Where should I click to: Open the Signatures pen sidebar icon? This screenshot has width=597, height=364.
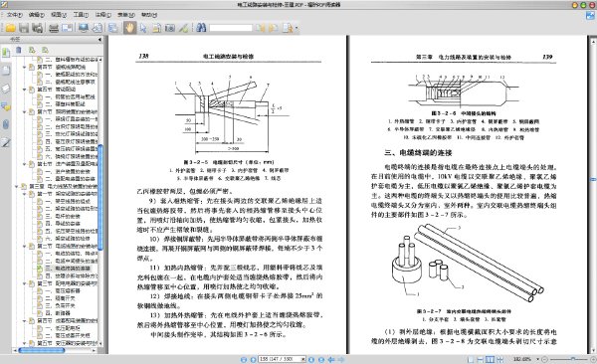point(6,142)
